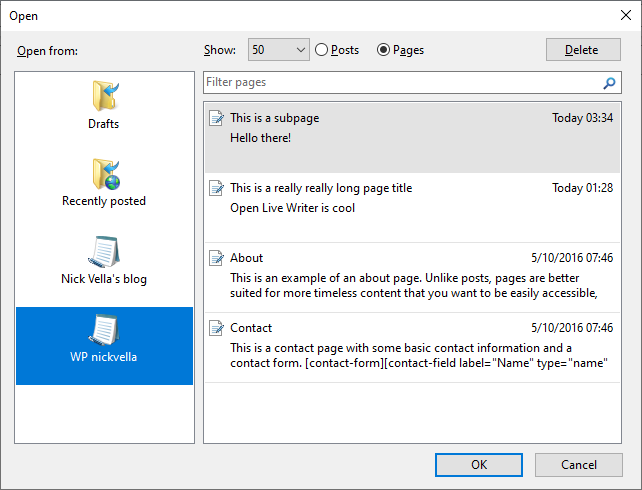The height and width of the screenshot is (490, 642).
Task: Click the About page description excerpt
Action: [414, 285]
